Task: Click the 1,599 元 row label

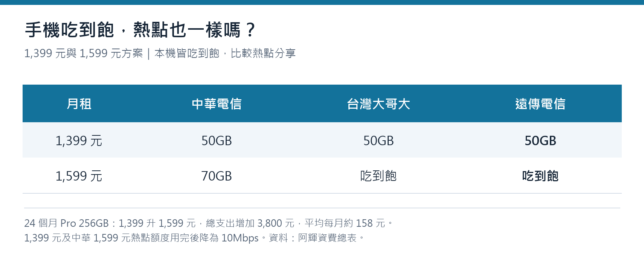Action: point(79,176)
